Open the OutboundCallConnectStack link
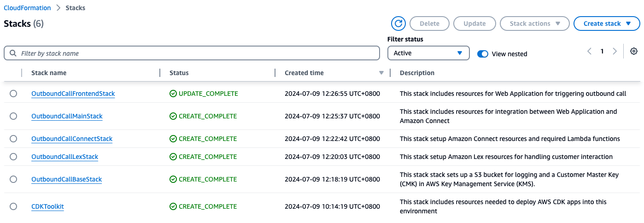644x223 pixels. click(72, 139)
